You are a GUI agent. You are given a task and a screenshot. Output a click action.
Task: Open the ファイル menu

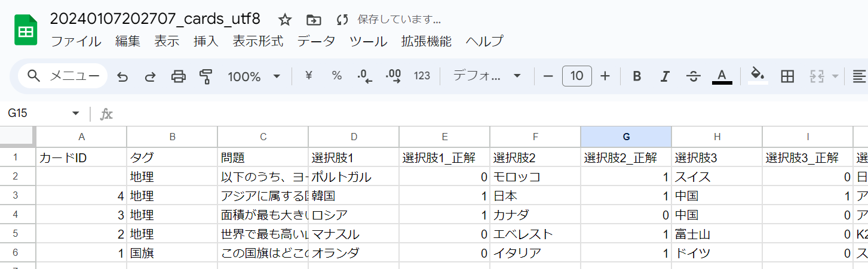tap(76, 42)
